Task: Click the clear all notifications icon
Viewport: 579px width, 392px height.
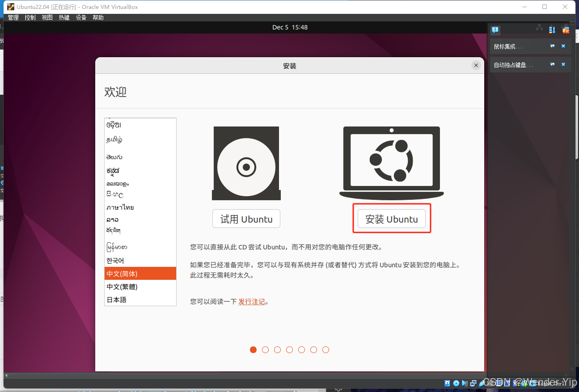Action: (x=566, y=30)
